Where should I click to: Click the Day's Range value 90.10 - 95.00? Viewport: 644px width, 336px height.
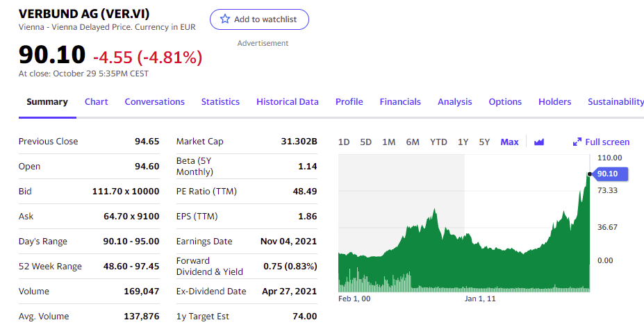[x=131, y=241]
